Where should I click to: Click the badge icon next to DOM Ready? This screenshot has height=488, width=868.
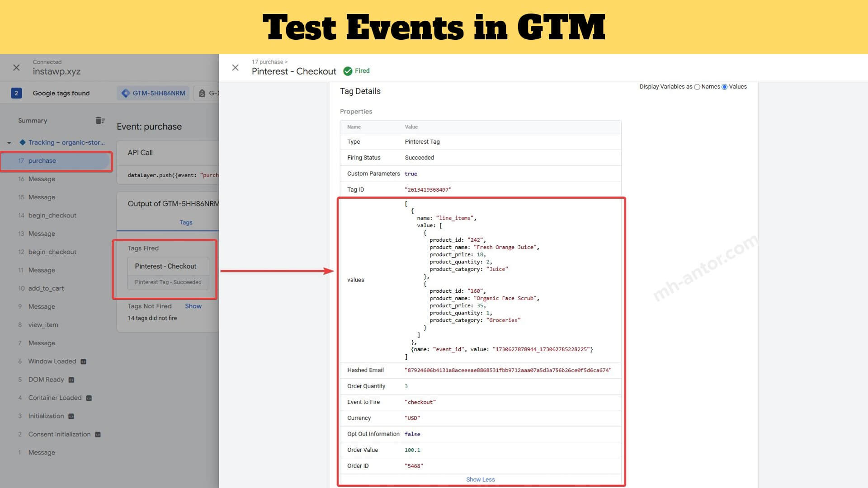pyautogui.click(x=71, y=380)
